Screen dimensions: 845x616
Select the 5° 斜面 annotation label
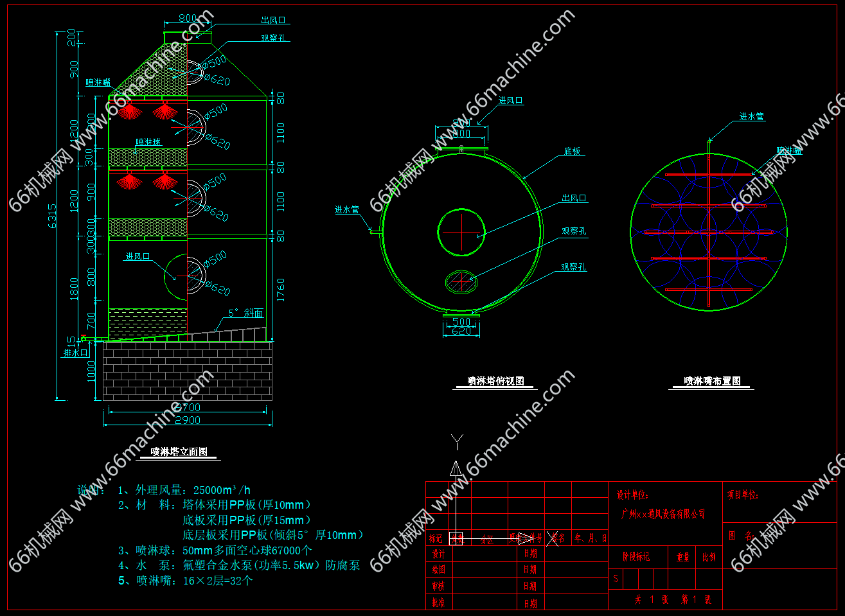click(245, 313)
